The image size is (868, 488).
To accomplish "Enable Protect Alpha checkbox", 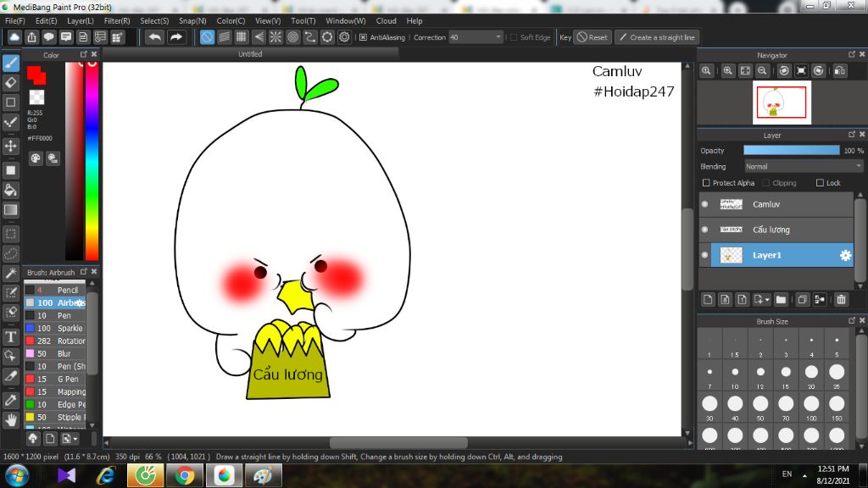I will click(x=706, y=183).
